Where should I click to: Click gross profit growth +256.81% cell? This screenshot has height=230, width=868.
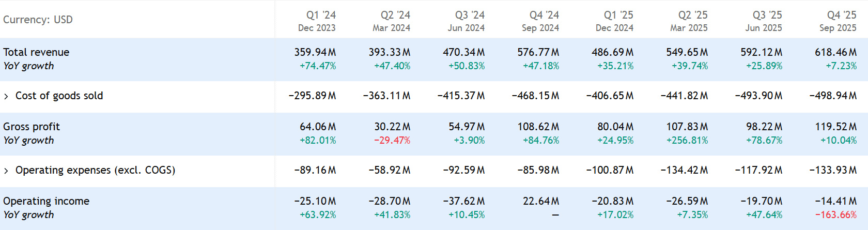[687, 141]
